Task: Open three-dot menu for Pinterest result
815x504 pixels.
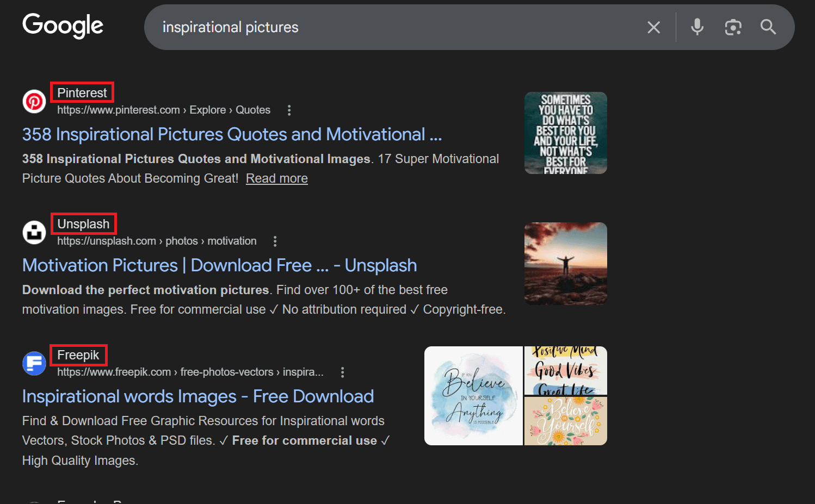Action: (289, 110)
